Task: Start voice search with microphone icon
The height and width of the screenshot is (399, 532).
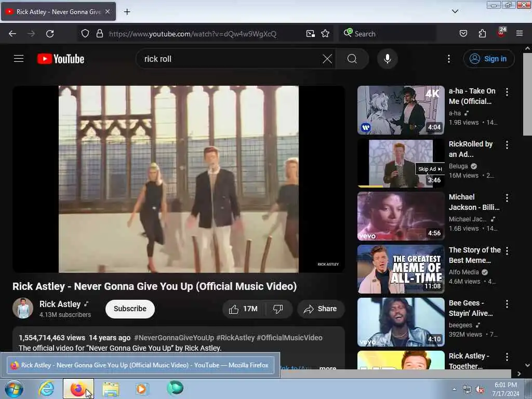Action: coord(388,59)
